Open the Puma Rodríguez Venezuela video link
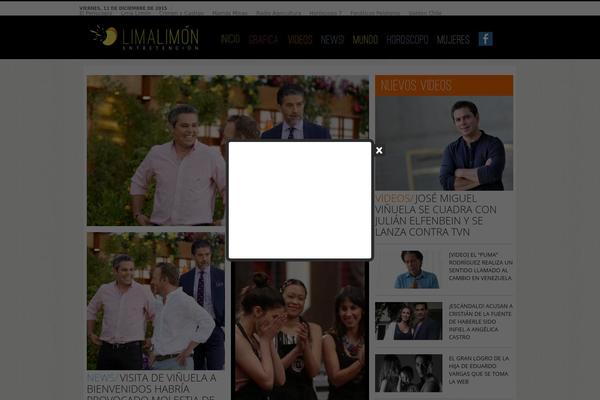The image size is (600, 400). (481, 266)
